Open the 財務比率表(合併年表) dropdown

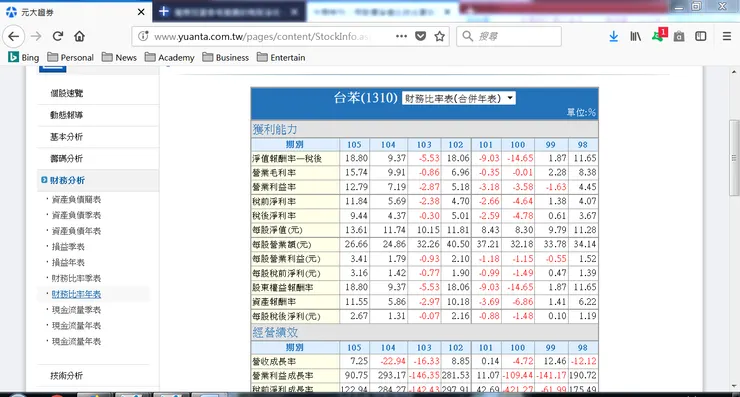[459, 98]
